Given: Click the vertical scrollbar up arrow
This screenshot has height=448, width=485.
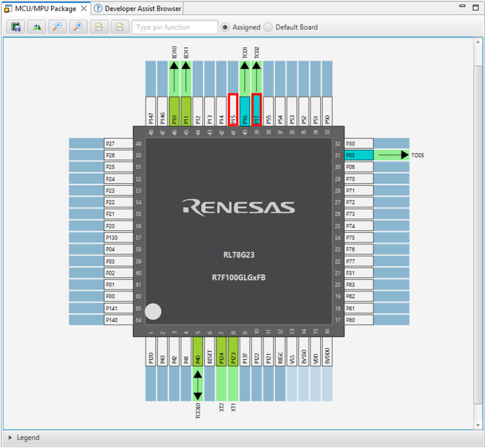Looking at the screenshot, I should tap(478, 42).
